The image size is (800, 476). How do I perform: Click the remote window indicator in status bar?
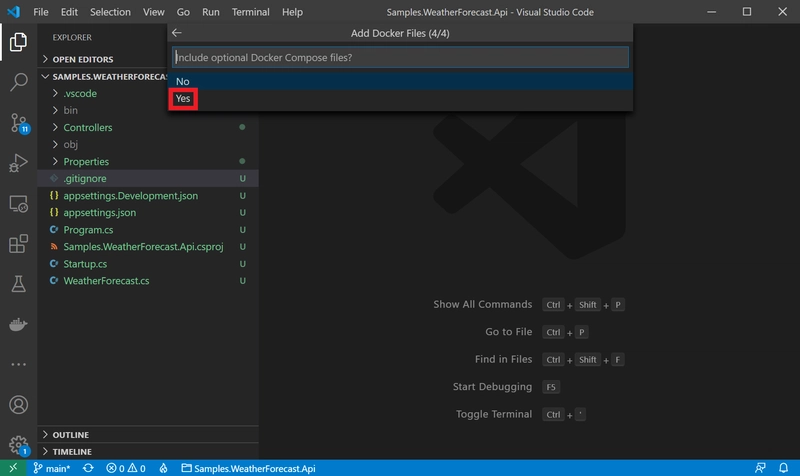click(x=13, y=468)
